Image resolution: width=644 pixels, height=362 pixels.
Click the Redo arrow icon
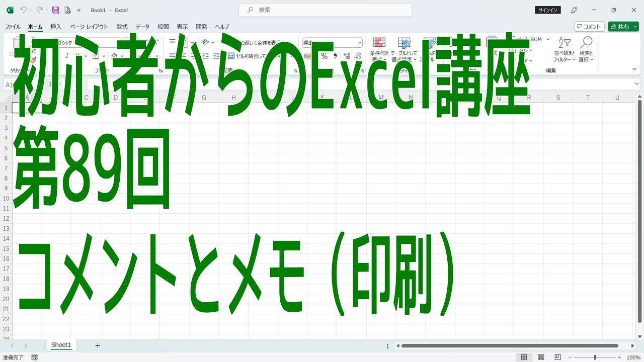[39, 10]
